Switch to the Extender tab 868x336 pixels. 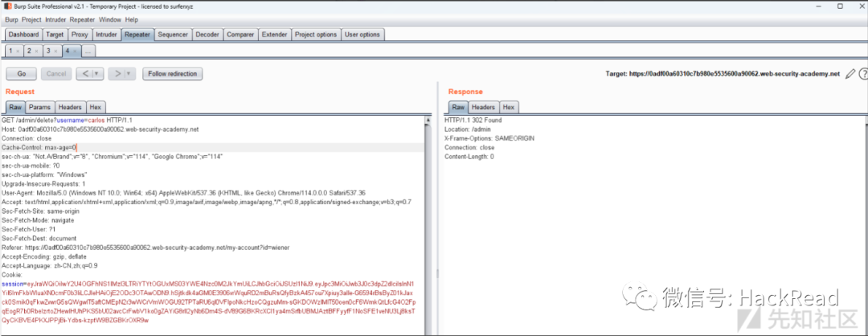click(275, 35)
